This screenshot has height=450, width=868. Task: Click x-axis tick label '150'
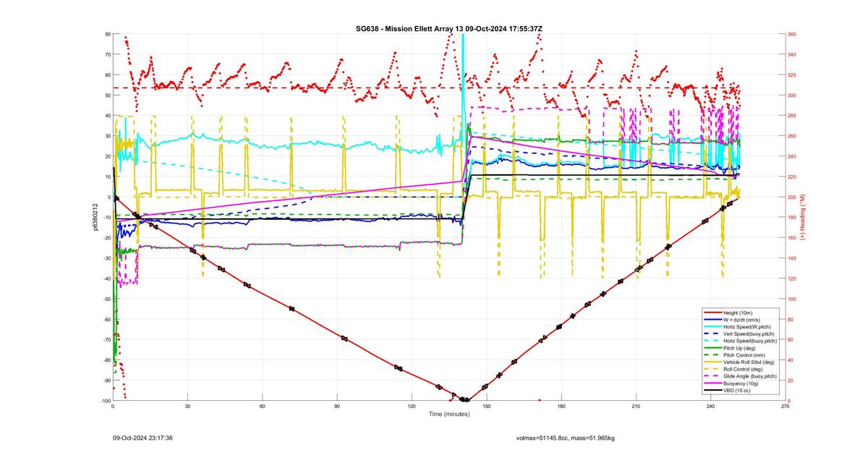point(487,407)
